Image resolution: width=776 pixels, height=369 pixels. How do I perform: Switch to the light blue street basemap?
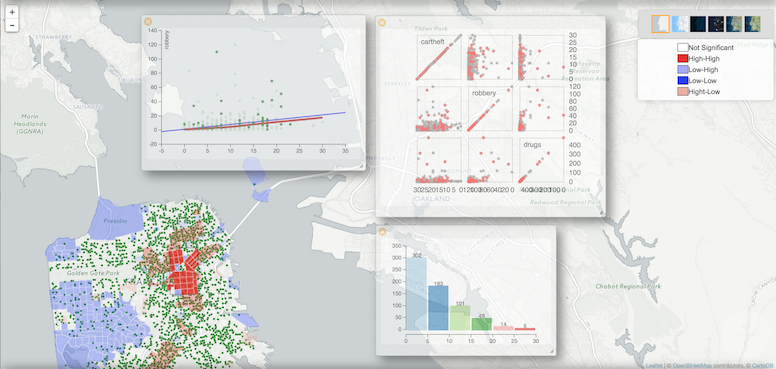(679, 23)
